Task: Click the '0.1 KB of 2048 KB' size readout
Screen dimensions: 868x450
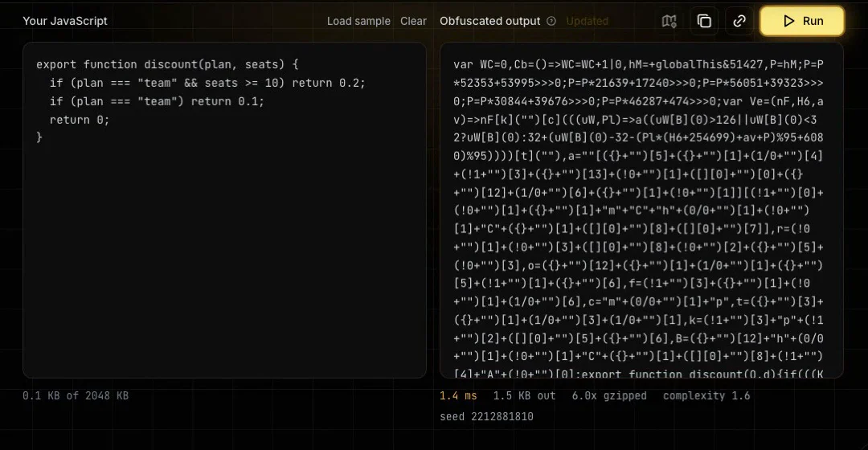Action: pyautogui.click(x=76, y=395)
